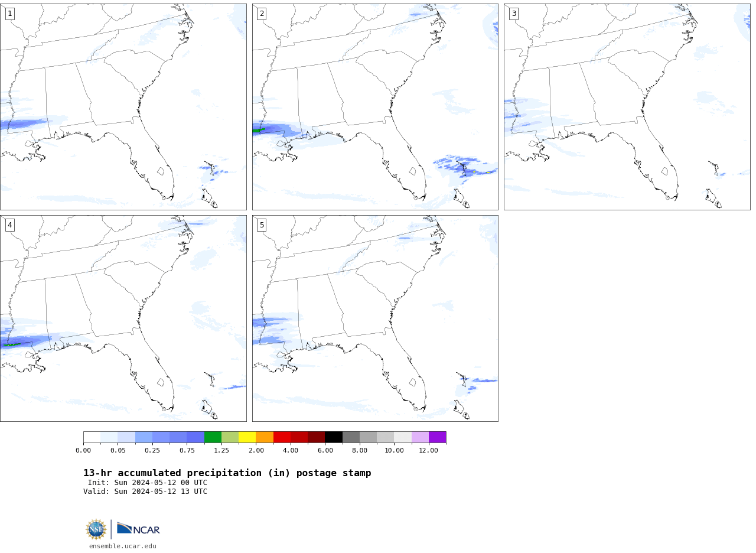Click the panel number label 5
Screen dimensions: 756x553
(x=262, y=225)
